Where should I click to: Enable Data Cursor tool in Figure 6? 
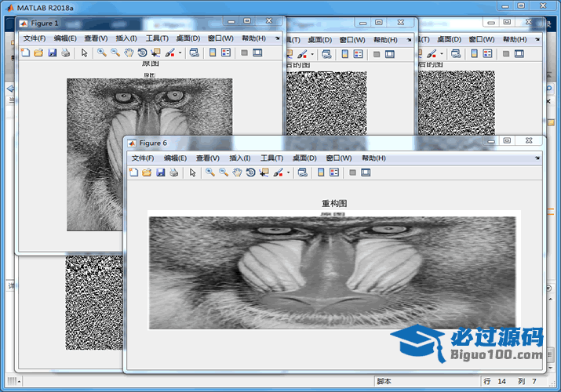264,172
